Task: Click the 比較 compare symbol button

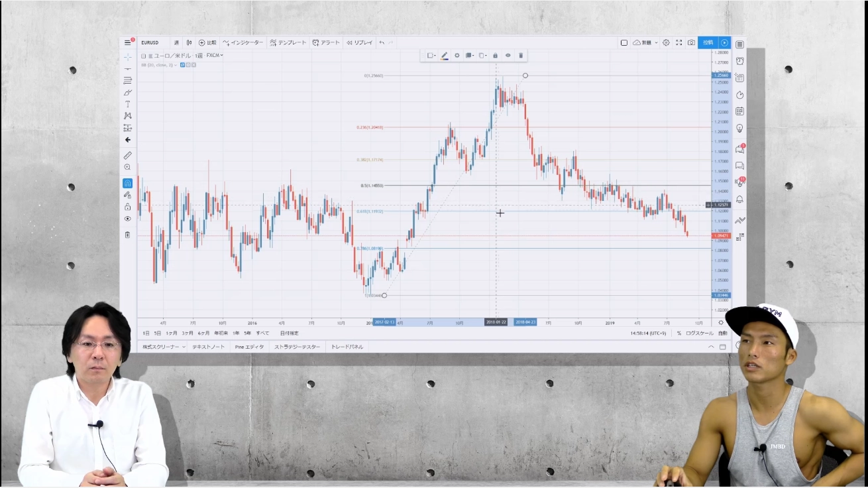Action: tap(207, 42)
